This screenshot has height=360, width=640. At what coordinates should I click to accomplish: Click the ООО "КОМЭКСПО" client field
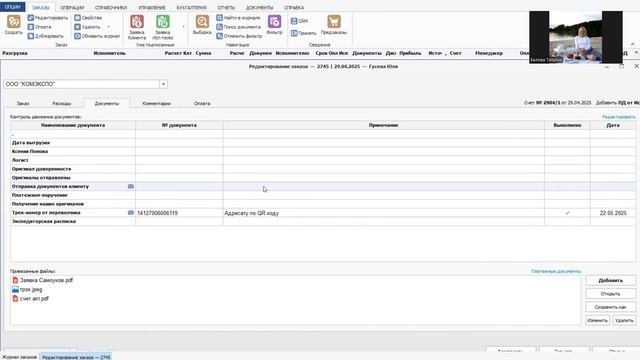(82, 84)
